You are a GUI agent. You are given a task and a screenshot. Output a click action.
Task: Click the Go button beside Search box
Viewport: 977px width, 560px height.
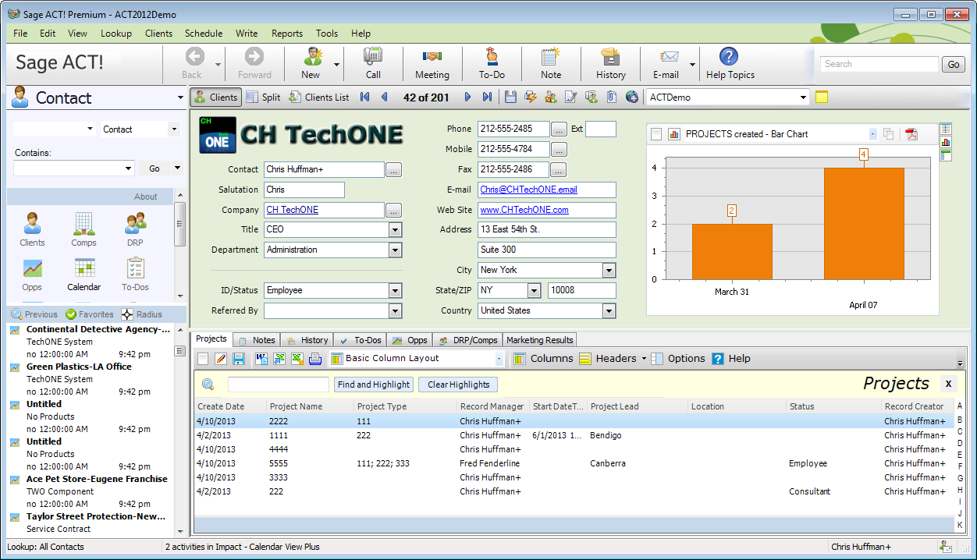[954, 65]
